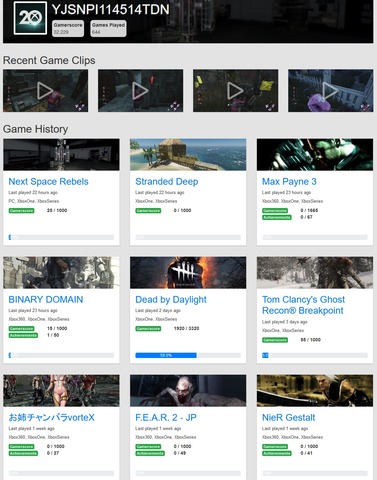
Task: Click the 0 / 49 achievements value
Action: 180,453
